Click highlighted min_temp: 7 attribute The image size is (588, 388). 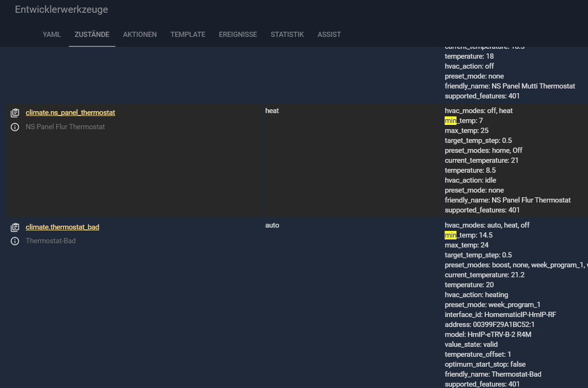[464, 121]
